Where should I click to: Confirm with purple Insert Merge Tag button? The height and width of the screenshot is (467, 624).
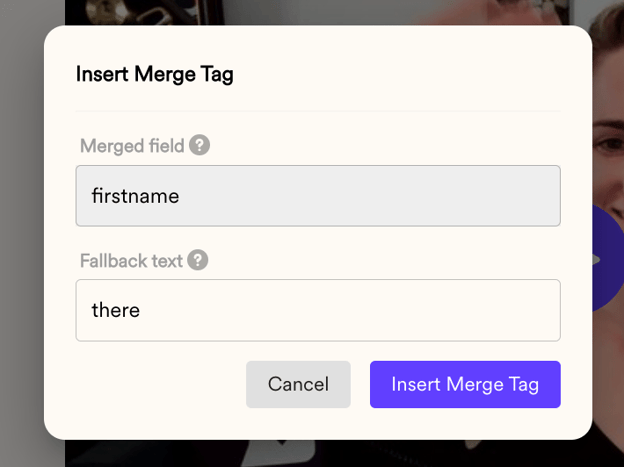(x=465, y=384)
